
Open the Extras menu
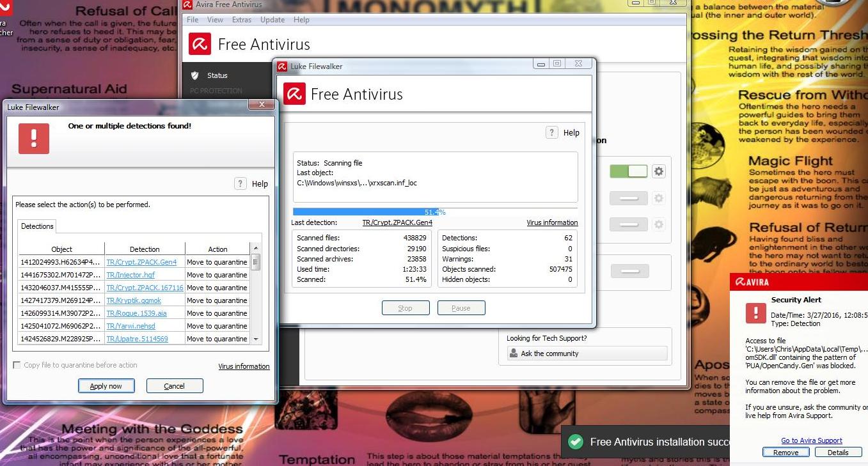(x=242, y=20)
